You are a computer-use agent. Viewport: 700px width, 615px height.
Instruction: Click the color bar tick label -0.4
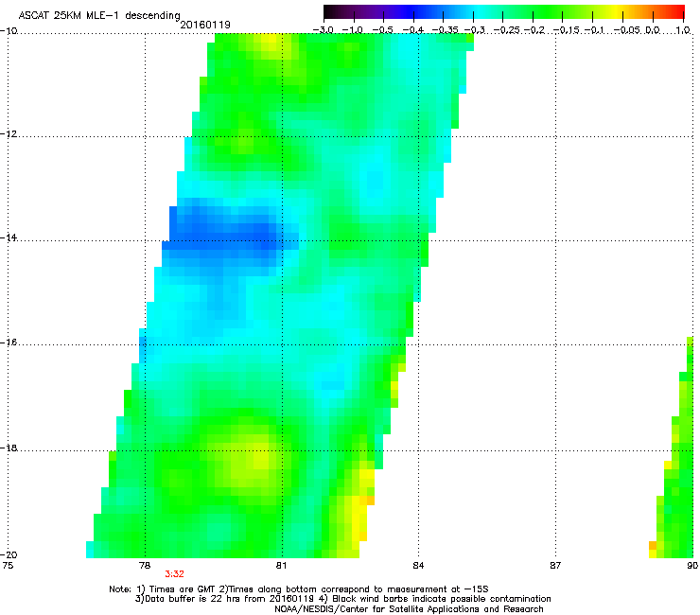coord(413,30)
